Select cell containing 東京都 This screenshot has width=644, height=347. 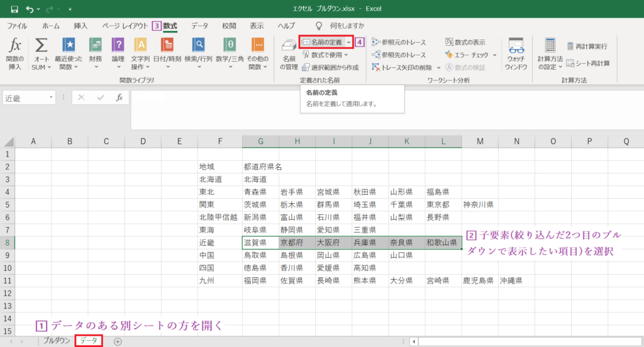(443, 204)
